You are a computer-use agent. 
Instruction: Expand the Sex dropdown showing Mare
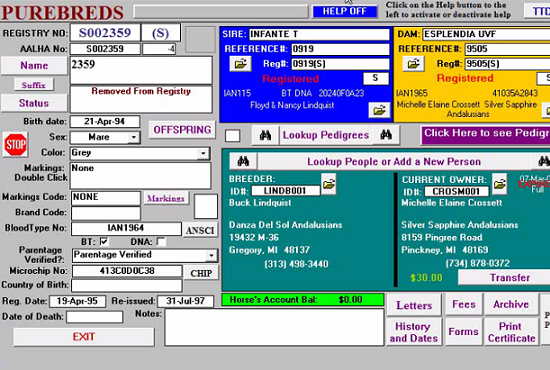(133, 137)
